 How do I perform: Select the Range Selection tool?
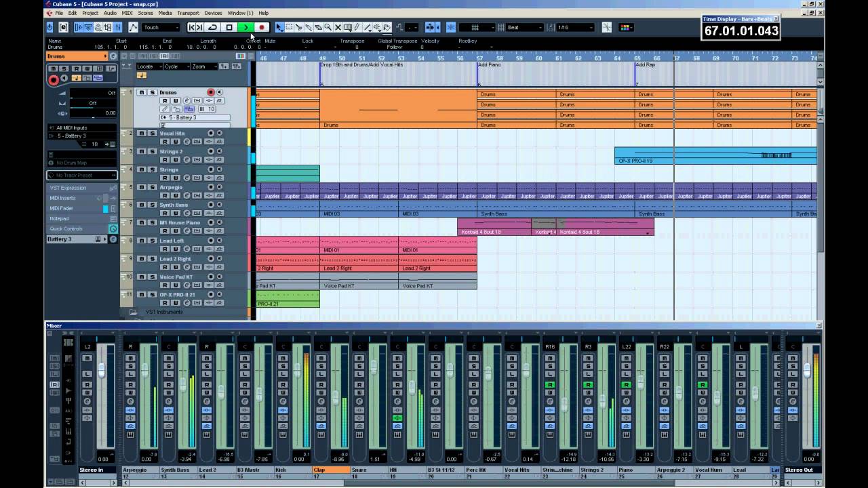pyautogui.click(x=289, y=27)
